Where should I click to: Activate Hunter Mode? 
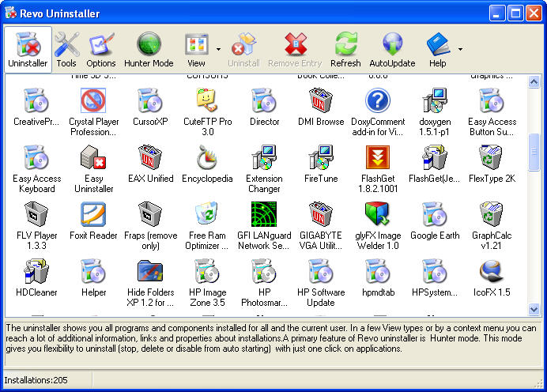[x=149, y=49]
